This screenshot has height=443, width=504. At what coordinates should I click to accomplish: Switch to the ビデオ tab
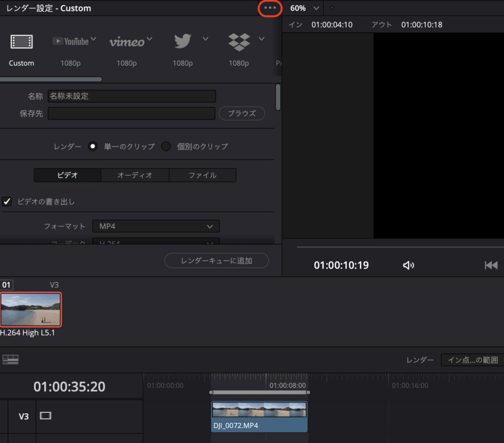point(68,175)
